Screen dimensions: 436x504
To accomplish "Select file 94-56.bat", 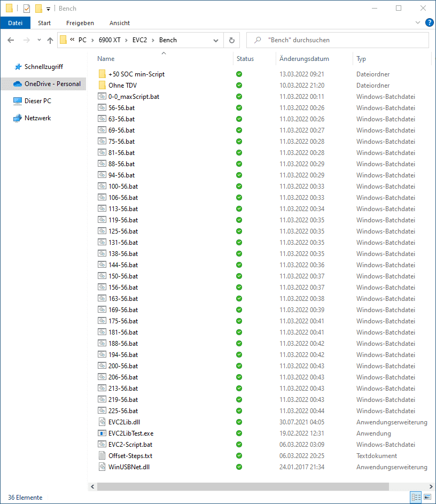I will 121,175.
